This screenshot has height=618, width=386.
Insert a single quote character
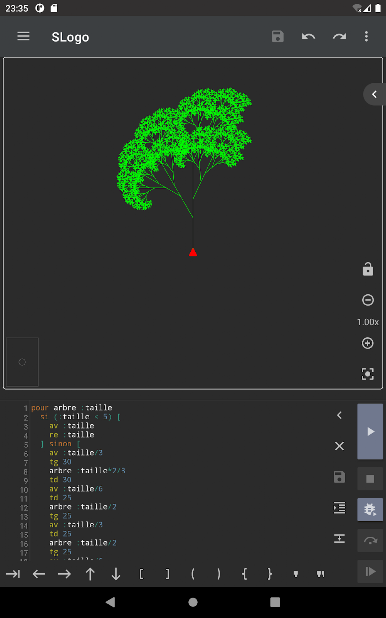(296, 574)
